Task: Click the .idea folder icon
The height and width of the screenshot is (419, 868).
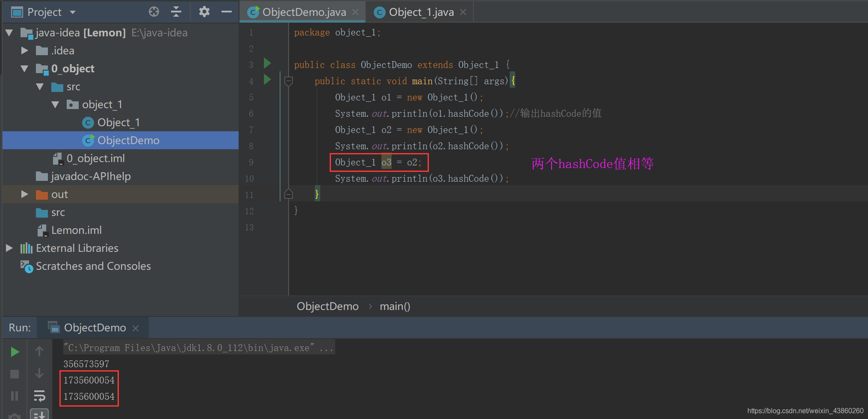Action: (x=41, y=51)
